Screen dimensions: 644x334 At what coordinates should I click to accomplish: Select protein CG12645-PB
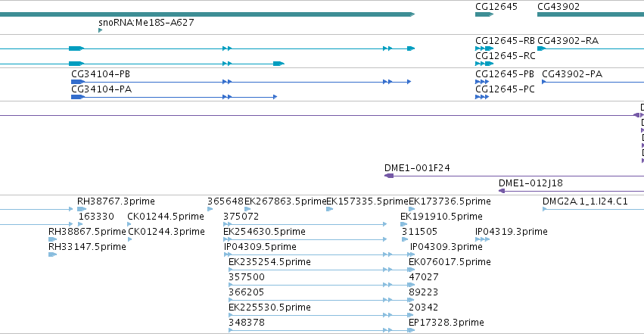(504, 74)
